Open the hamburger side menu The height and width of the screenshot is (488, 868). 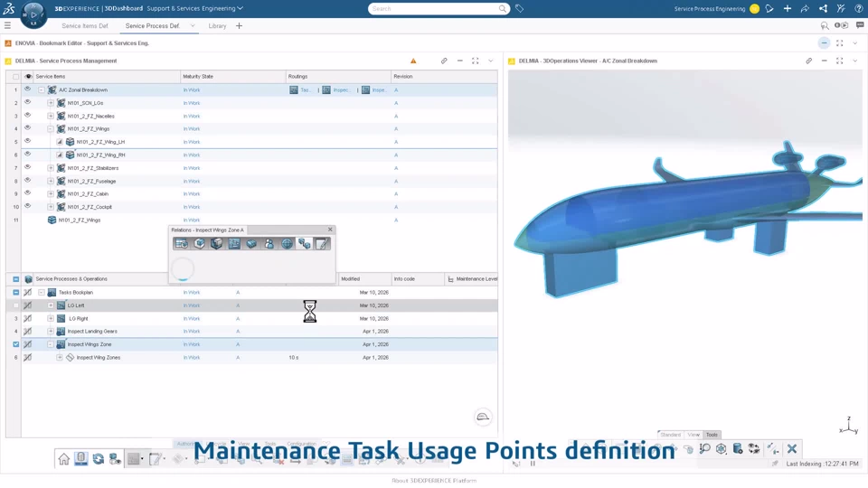[8, 25]
